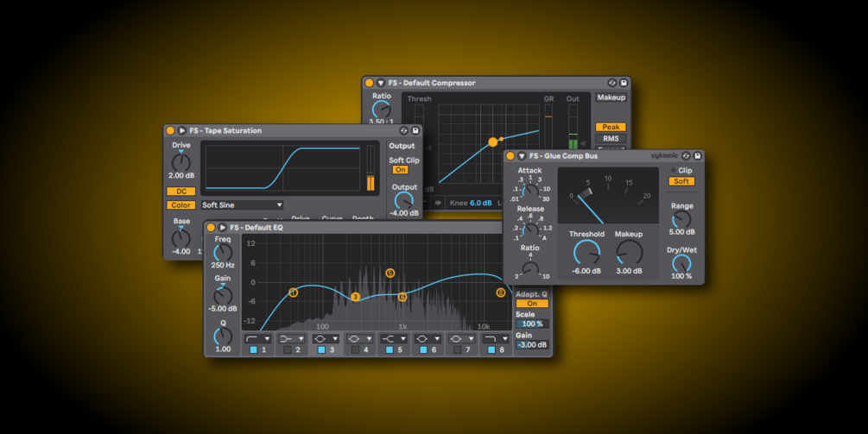Image resolution: width=868 pixels, height=434 pixels.
Task: Select EQ band node 6 on graph
Action: pos(402,297)
